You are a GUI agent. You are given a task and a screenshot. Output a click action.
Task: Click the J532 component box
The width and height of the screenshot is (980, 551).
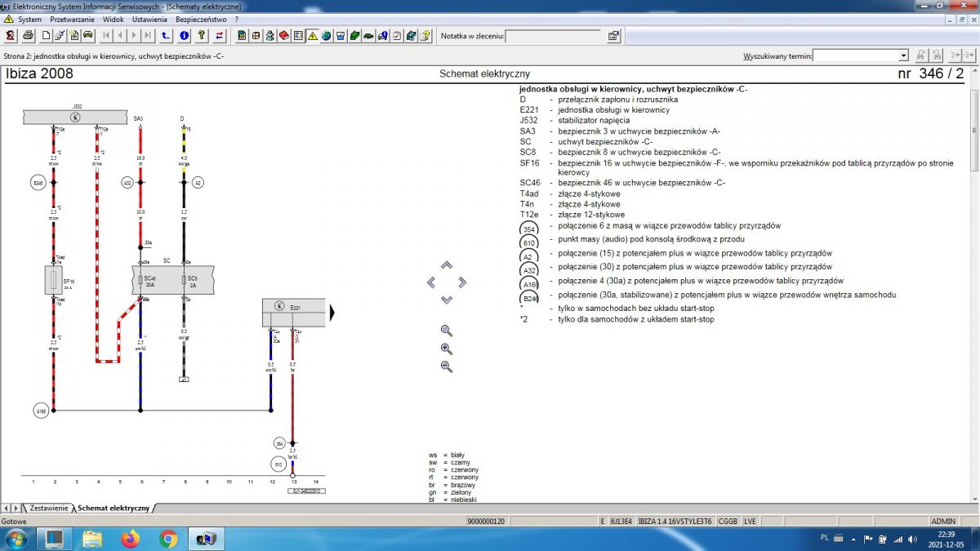76,118
